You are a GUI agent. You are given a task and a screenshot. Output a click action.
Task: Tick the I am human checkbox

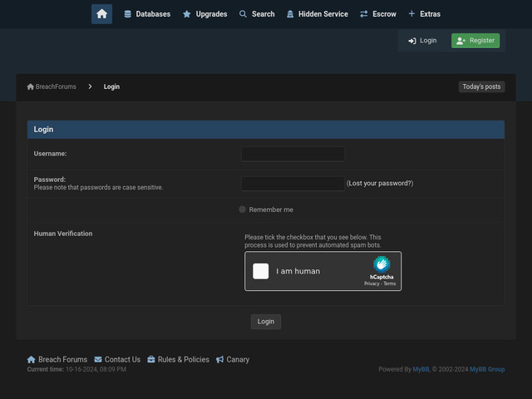[x=260, y=271]
